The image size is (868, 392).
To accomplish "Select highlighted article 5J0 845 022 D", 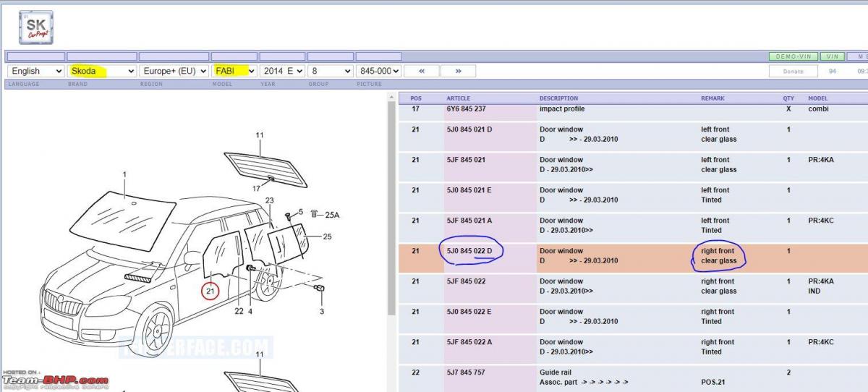I will (469, 251).
